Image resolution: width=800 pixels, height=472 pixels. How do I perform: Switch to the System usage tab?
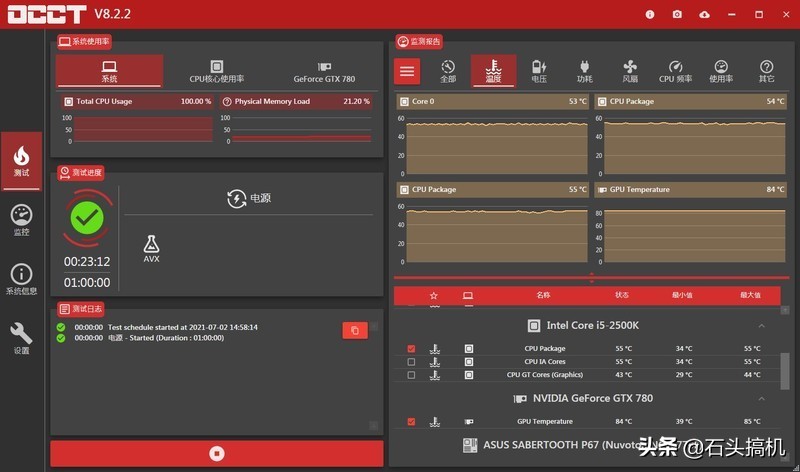[109, 71]
